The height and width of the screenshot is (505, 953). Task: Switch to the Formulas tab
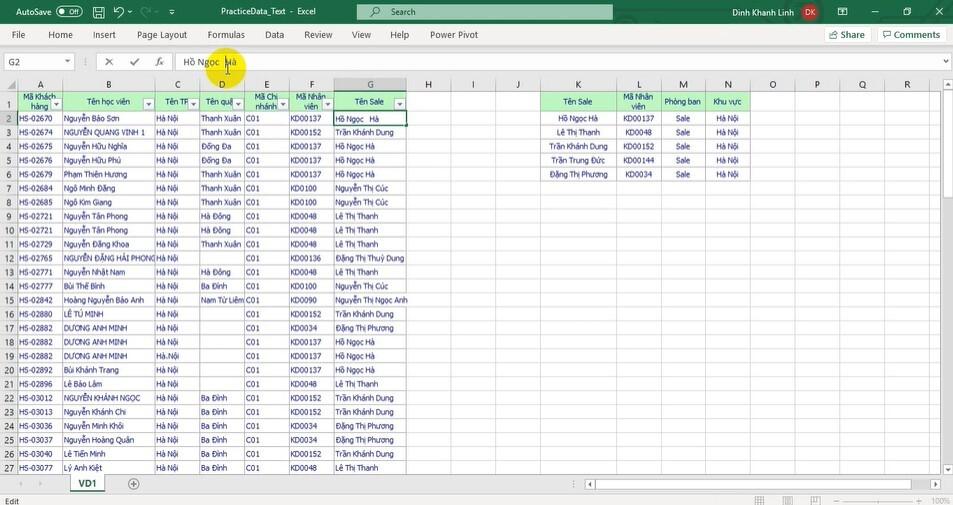point(226,35)
